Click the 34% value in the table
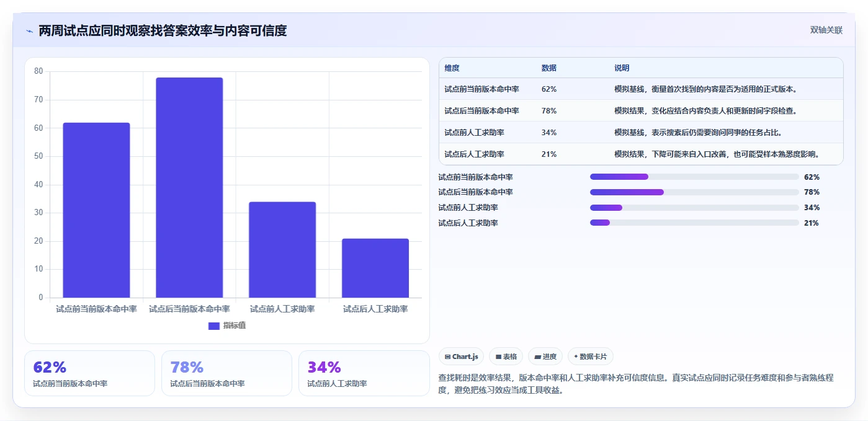This screenshot has width=868, height=421. 549,133
